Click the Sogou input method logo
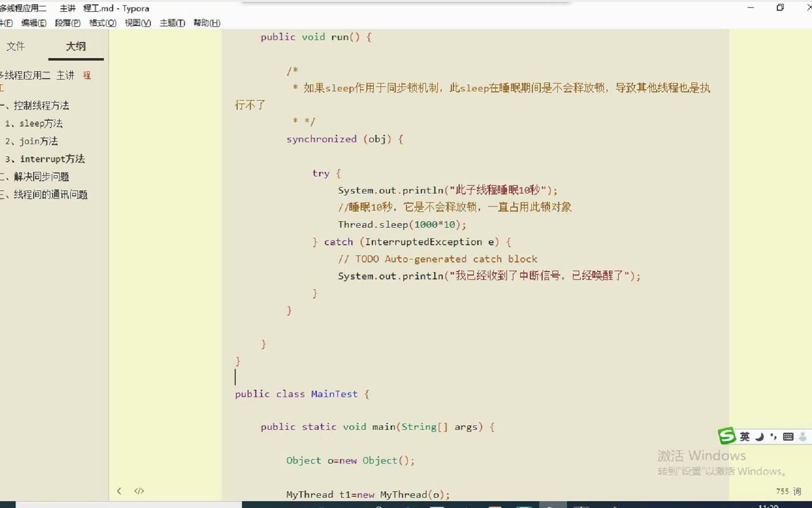 [727, 436]
